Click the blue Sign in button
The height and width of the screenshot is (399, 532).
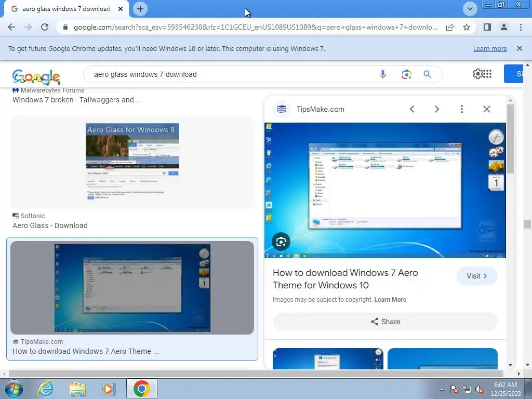click(x=514, y=74)
